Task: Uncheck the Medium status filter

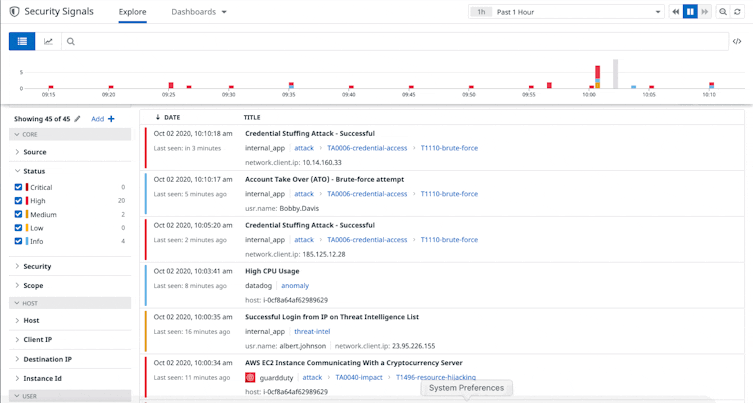Action: (x=18, y=214)
